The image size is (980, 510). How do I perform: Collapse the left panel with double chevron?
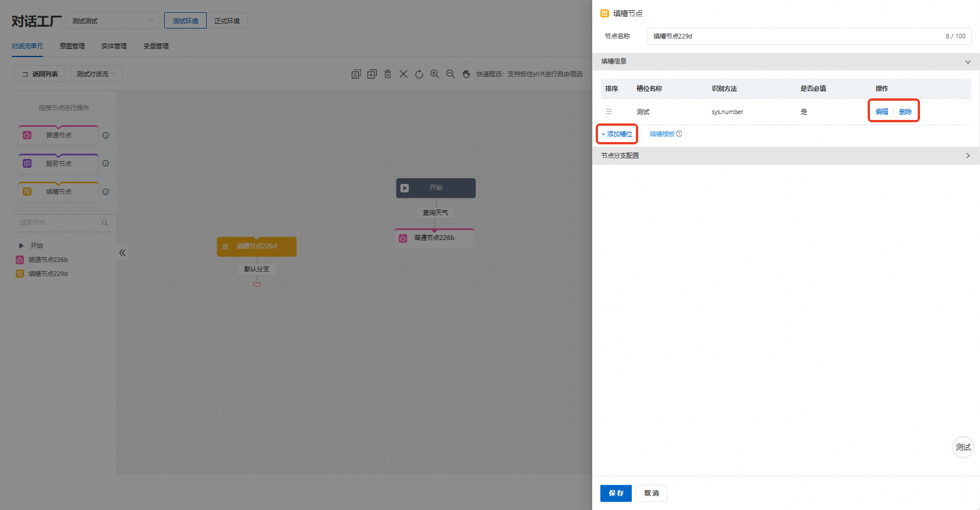tap(122, 253)
